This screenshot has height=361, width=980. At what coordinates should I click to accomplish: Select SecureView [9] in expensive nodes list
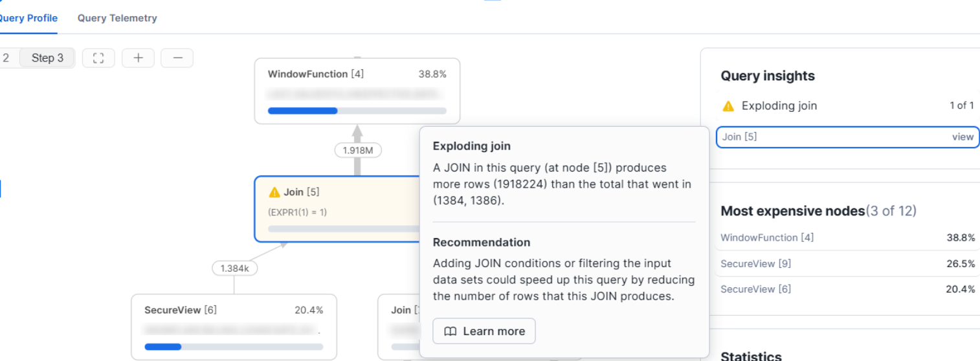755,263
